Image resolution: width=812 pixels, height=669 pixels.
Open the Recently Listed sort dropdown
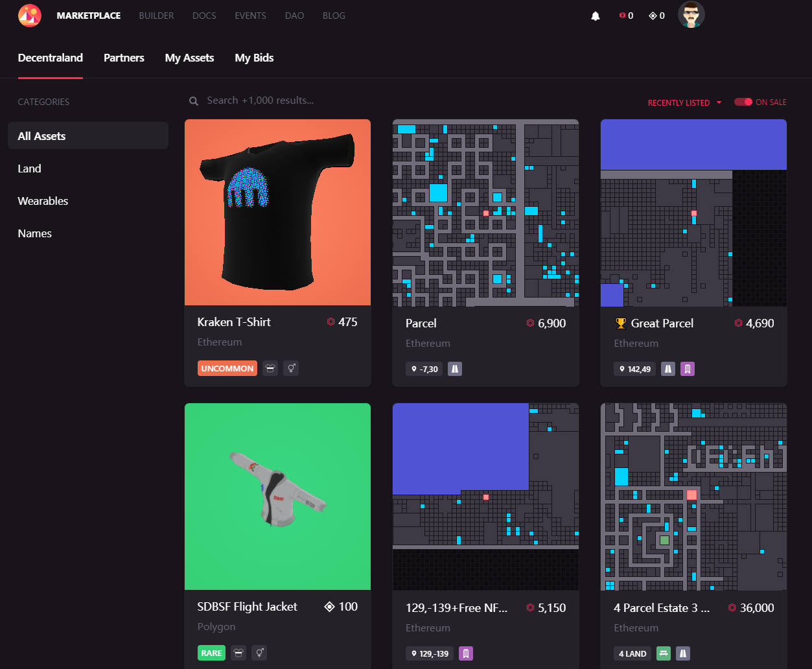(x=684, y=102)
